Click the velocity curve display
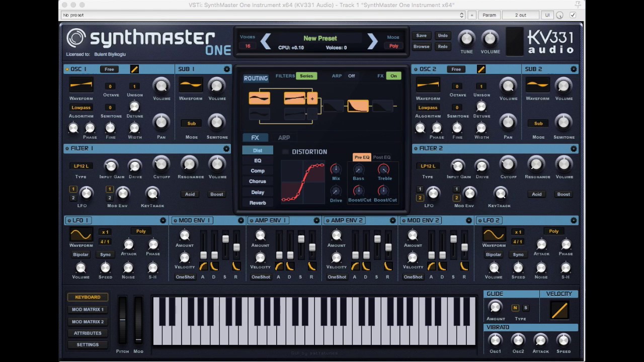644x362 pixels. coord(559,310)
